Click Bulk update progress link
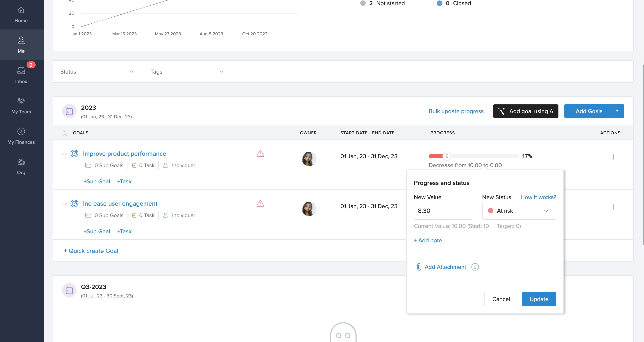Screen dimensions: 644x342 (x=456, y=111)
